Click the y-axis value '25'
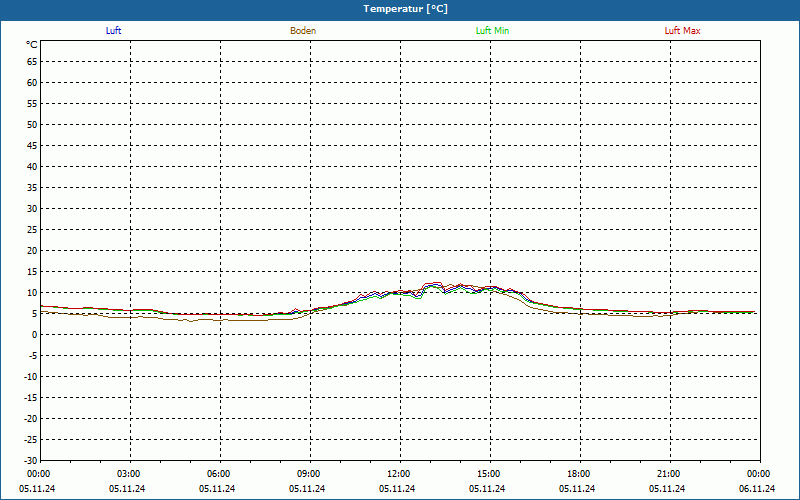 click(x=32, y=230)
